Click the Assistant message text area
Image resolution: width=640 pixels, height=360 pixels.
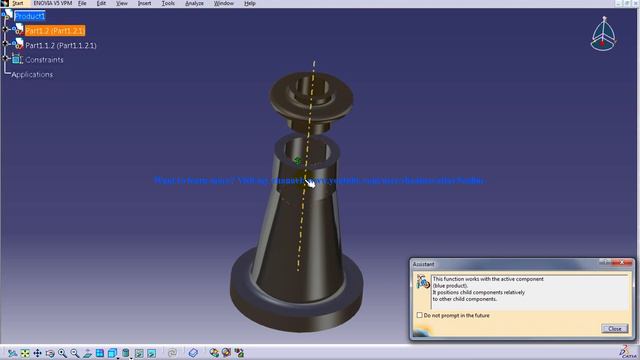point(529,292)
